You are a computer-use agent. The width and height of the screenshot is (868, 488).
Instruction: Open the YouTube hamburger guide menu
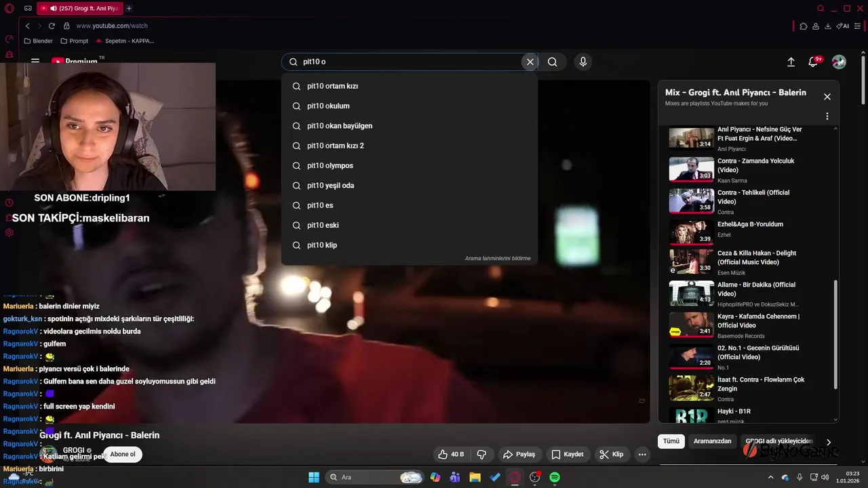(x=35, y=61)
